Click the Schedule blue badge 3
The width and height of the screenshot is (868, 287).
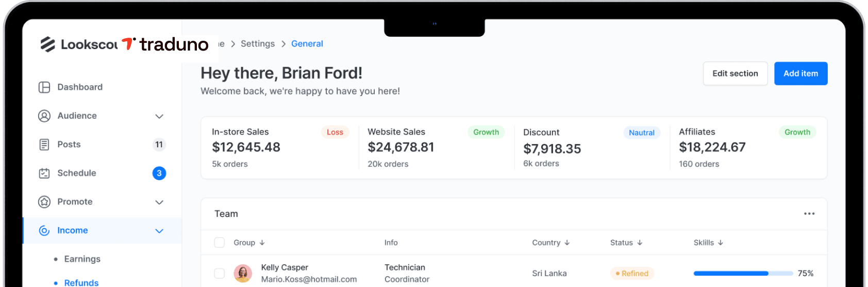(x=159, y=173)
